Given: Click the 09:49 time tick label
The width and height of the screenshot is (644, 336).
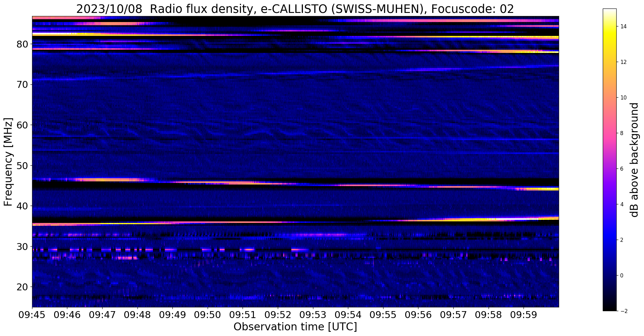Looking at the screenshot, I should tap(172, 315).
